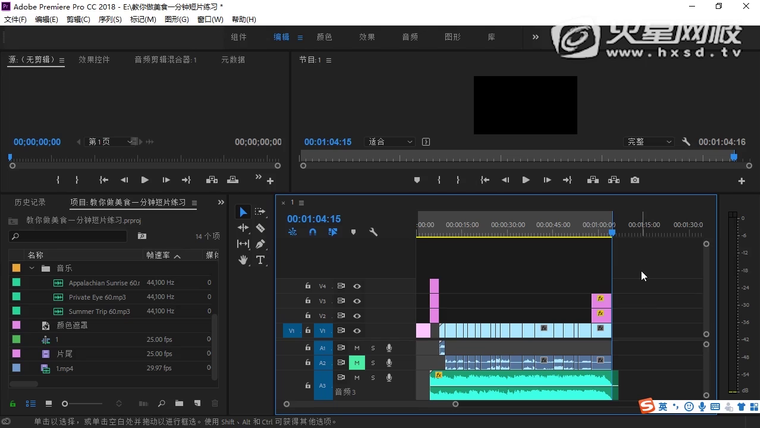Select Private Eye 60.mp3 in project panel
This screenshot has height=428, width=760.
point(97,297)
